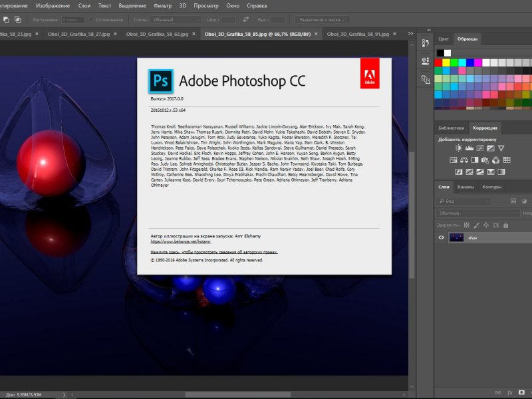Hide the Фон layer with the eye icon
This screenshot has width=532, height=399.
(x=441, y=237)
